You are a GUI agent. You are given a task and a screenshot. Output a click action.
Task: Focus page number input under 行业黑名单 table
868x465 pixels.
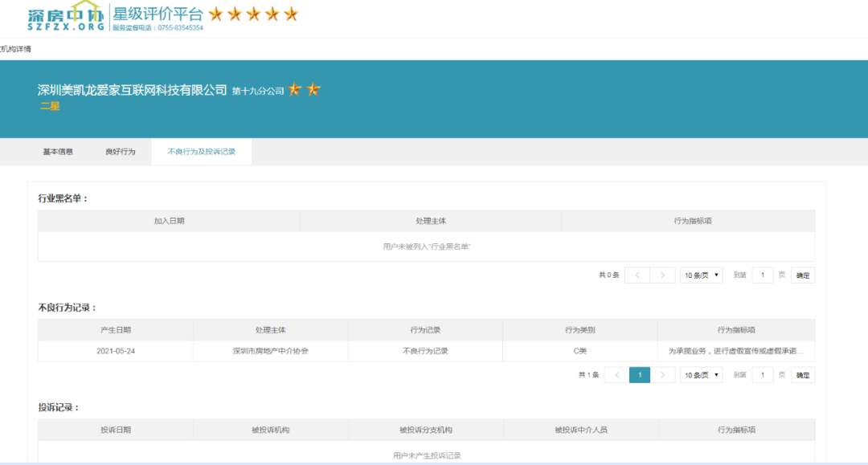[762, 275]
